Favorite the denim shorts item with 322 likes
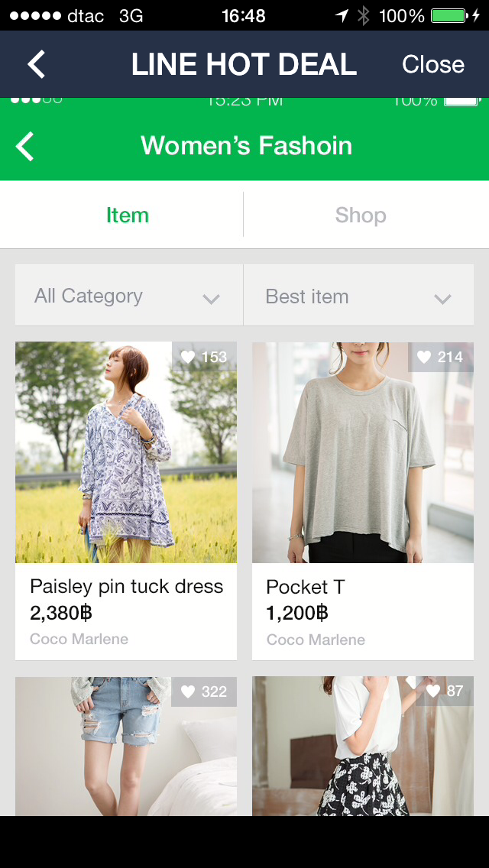489x868 pixels. 188,691
